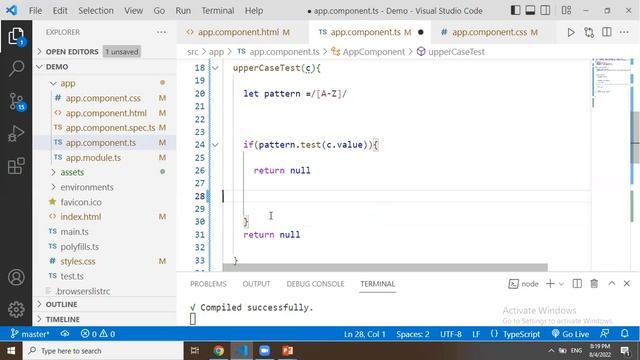
Task: Add a new terminal with plus icon
Action: click(x=550, y=284)
